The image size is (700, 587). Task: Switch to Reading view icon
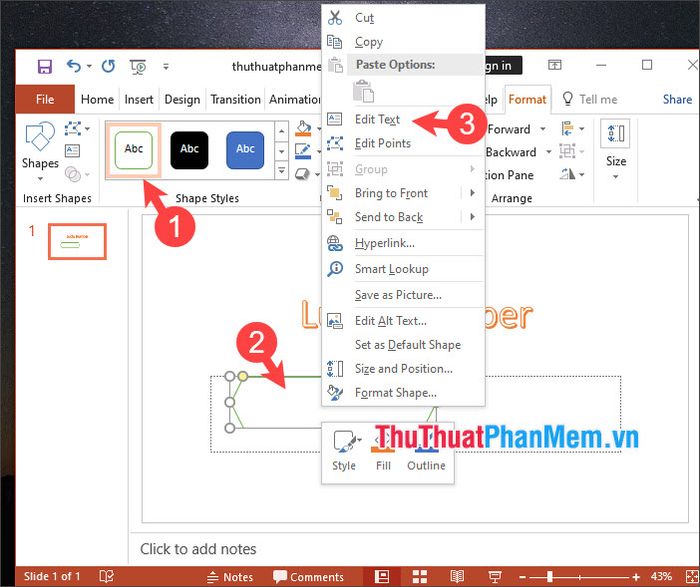[x=457, y=576]
